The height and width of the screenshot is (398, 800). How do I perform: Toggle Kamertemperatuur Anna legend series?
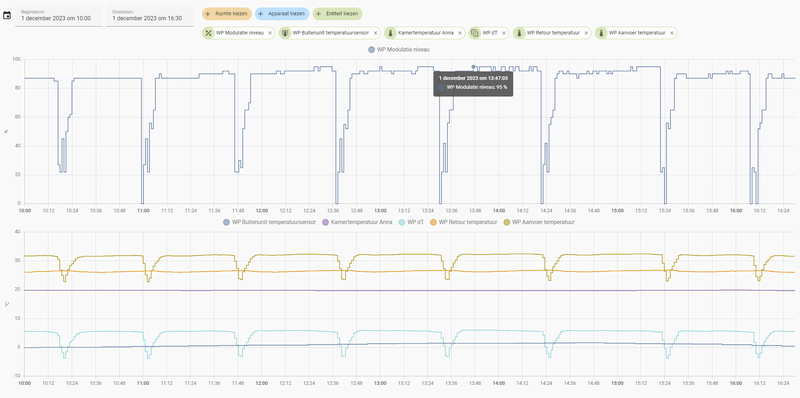[357, 222]
